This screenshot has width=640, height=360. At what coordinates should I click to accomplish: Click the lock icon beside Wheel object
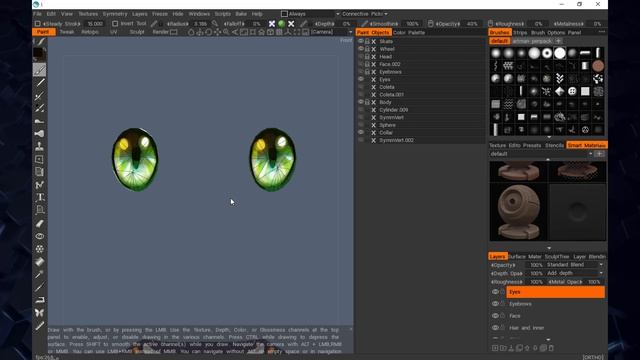(x=367, y=49)
